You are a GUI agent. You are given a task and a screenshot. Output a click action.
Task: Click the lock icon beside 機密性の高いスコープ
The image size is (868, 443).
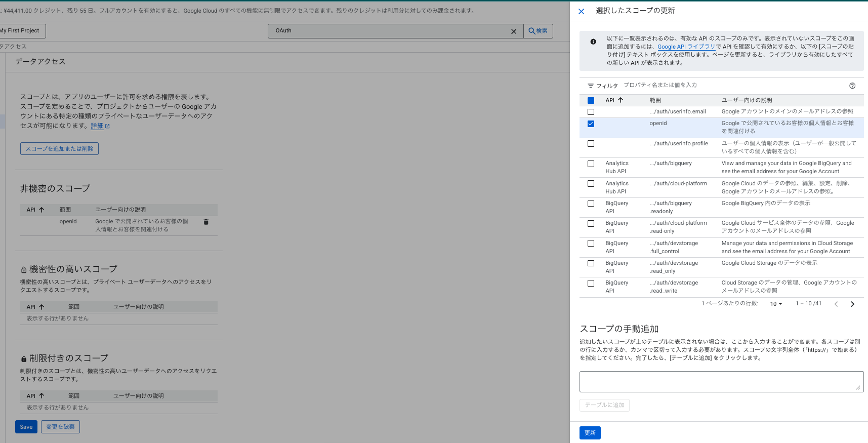(24, 270)
